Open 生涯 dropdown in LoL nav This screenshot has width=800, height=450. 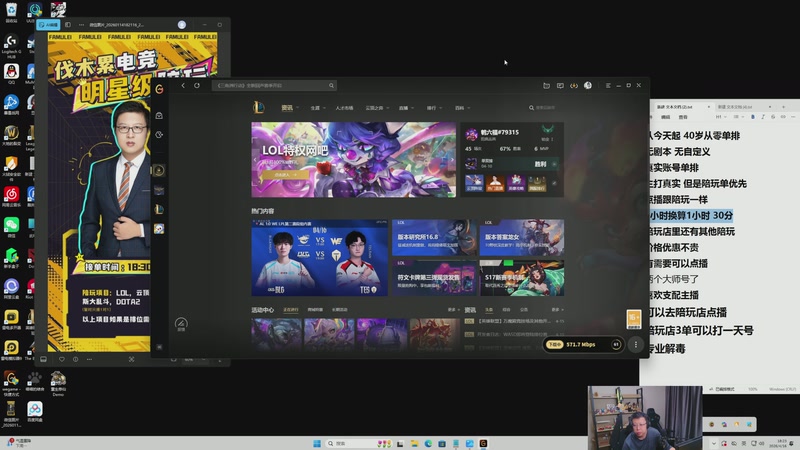[x=318, y=108]
